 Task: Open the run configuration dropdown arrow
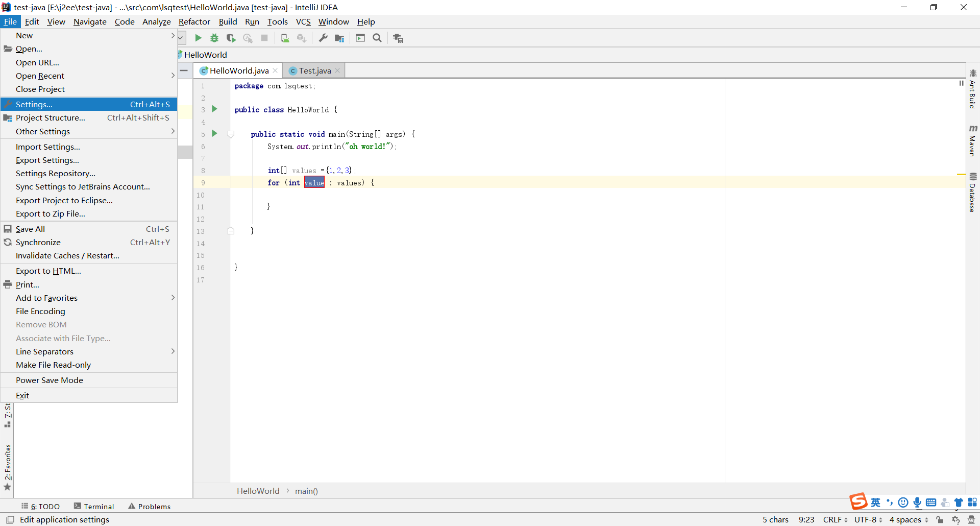181,38
